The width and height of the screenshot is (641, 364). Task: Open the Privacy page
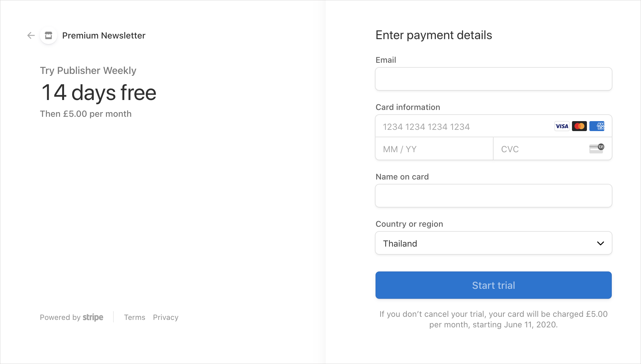tap(165, 317)
